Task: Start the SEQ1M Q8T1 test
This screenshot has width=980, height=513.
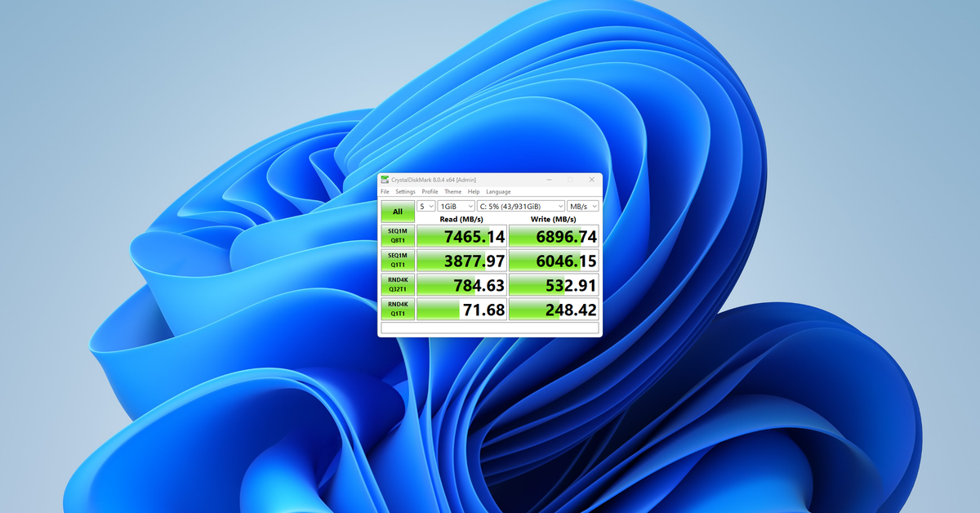Action: (398, 237)
